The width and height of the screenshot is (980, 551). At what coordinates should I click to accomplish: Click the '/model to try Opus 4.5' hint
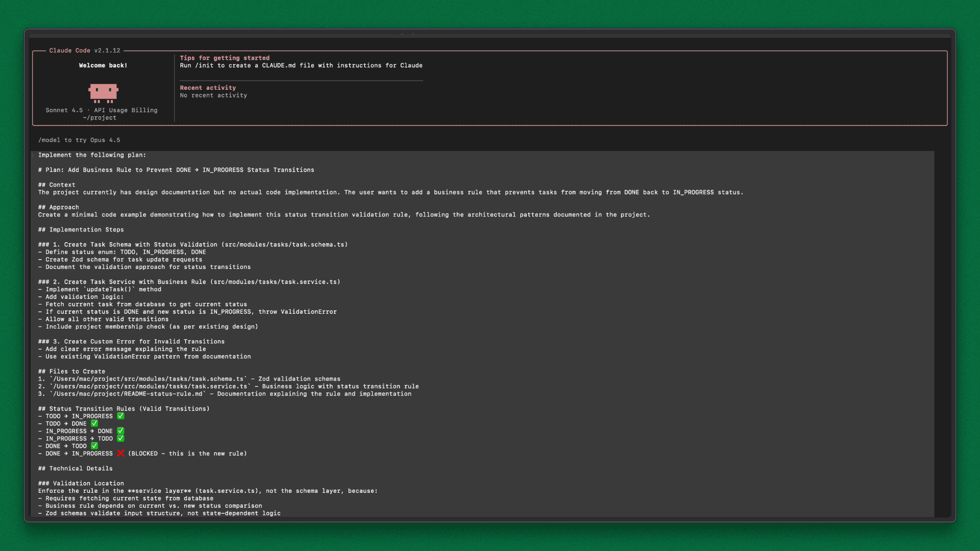(79, 140)
